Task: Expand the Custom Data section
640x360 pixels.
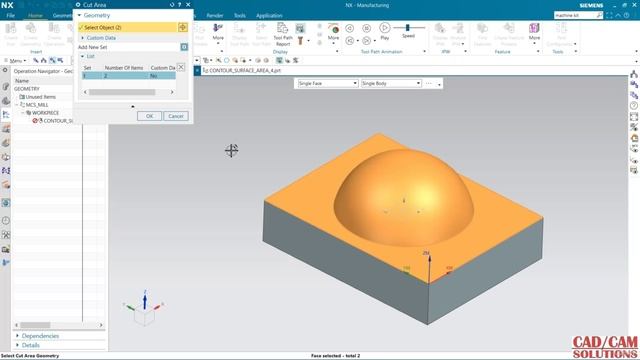Action: pyautogui.click(x=82, y=38)
